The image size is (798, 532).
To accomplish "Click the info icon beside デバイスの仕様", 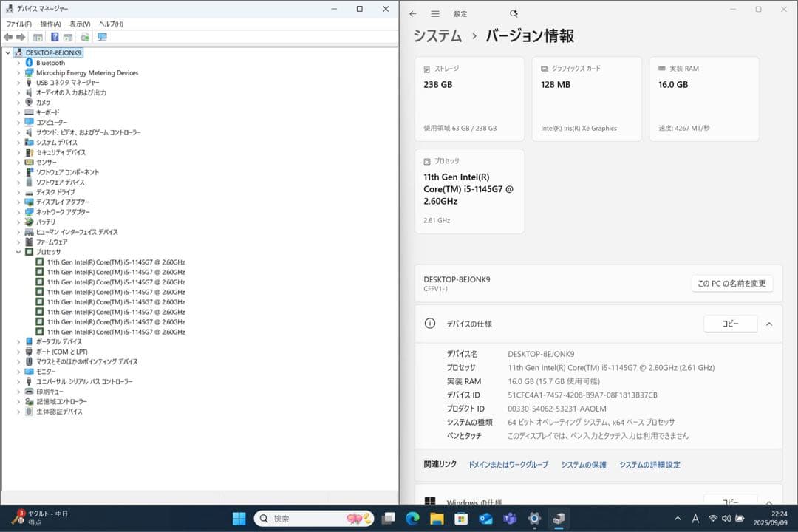I will (x=430, y=324).
